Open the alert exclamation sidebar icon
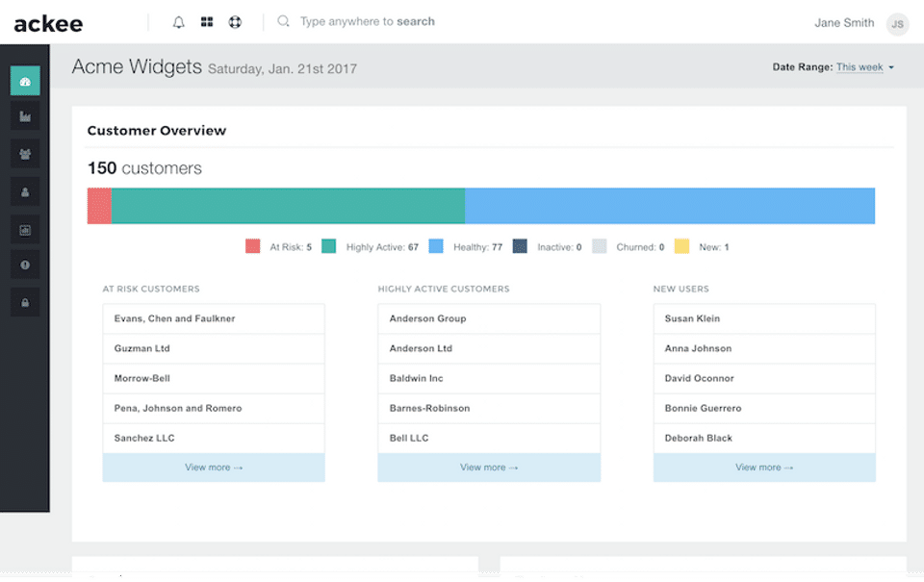 pos(25,266)
